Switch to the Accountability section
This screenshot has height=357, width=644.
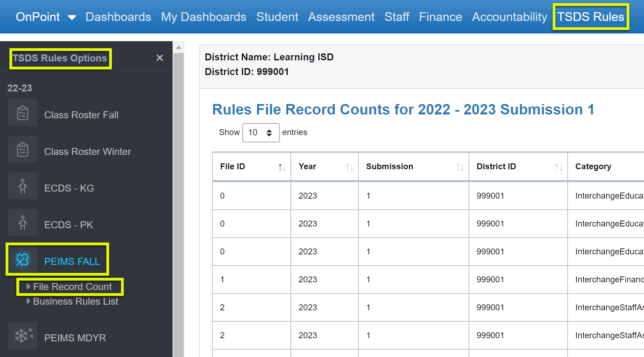509,17
